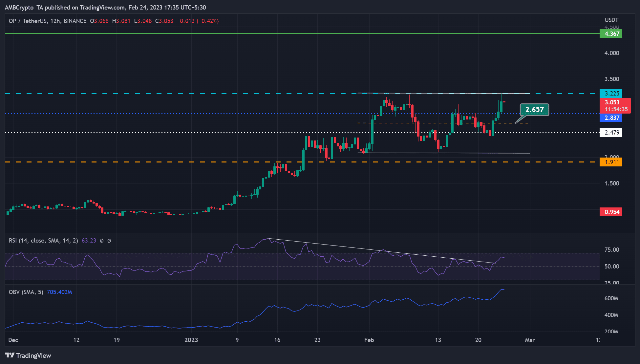Click the green 4.367 target price label
Image resolution: width=640 pixels, height=364 pixels.
611,34
